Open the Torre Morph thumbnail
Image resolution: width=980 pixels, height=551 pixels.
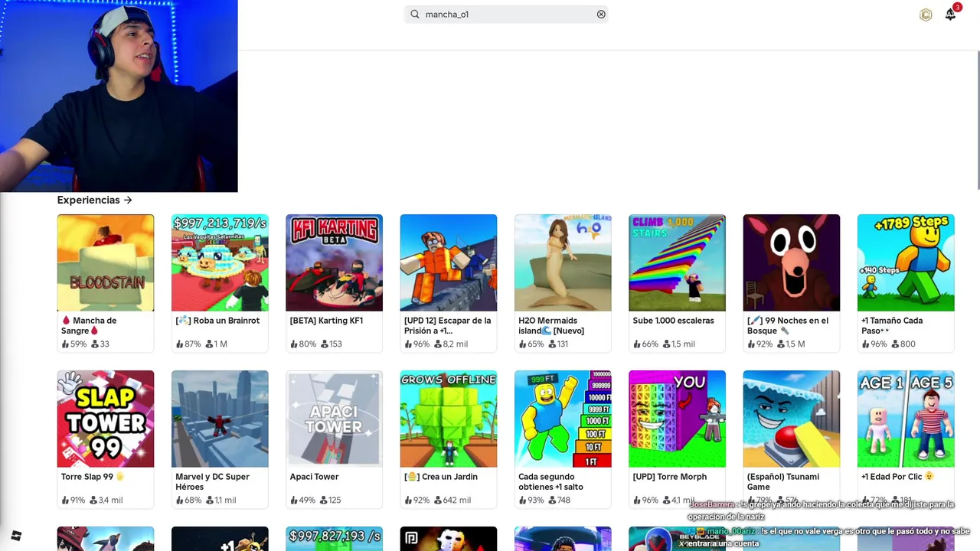click(x=677, y=419)
